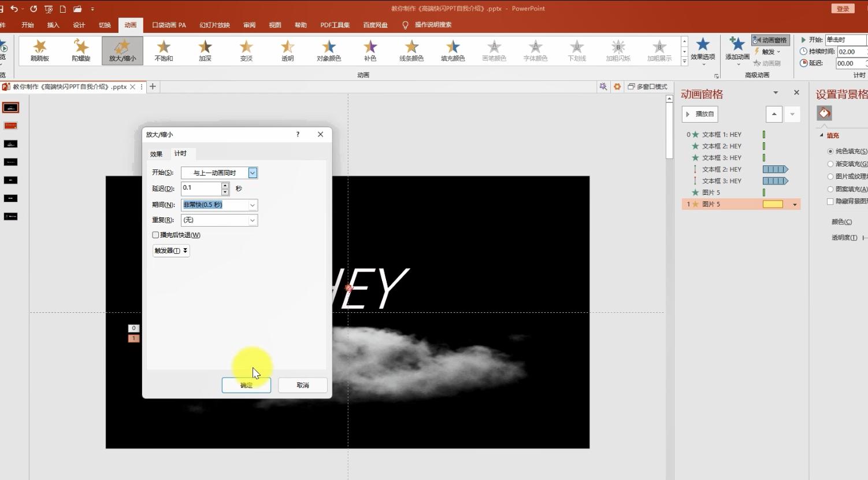
Task: Choose the 补色 complementary color effect
Action: pyautogui.click(x=370, y=50)
